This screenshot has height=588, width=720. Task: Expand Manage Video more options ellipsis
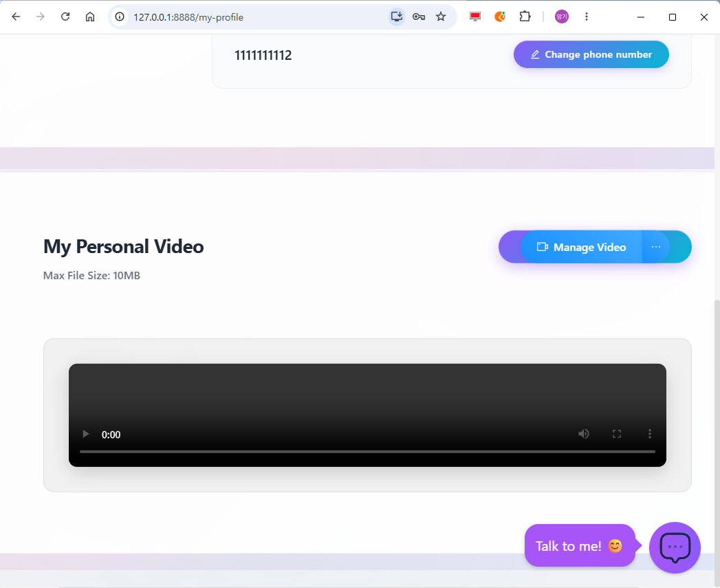pos(656,247)
